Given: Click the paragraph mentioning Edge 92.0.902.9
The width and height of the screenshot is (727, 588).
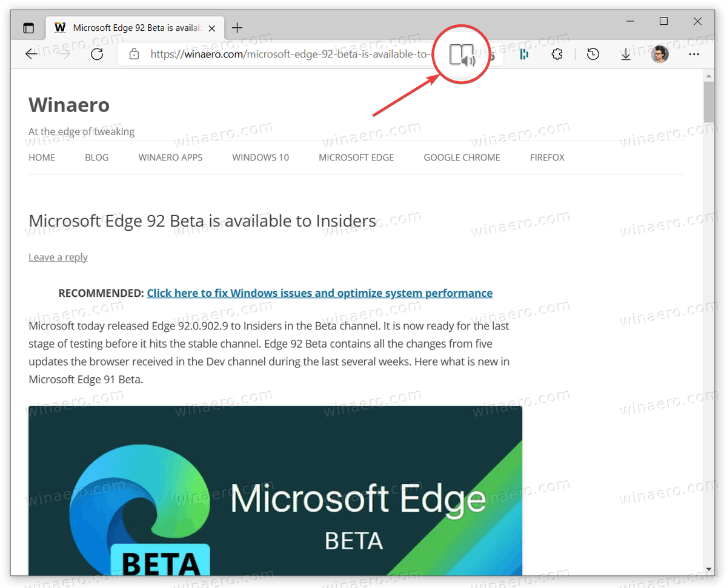Looking at the screenshot, I should (269, 353).
